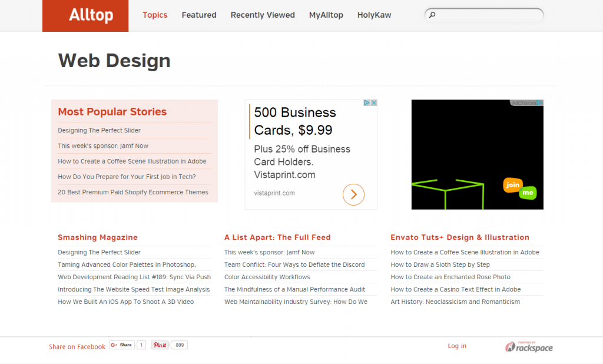Open "How We Built An iOS App To Shoot A 3D Video"

[126, 302]
